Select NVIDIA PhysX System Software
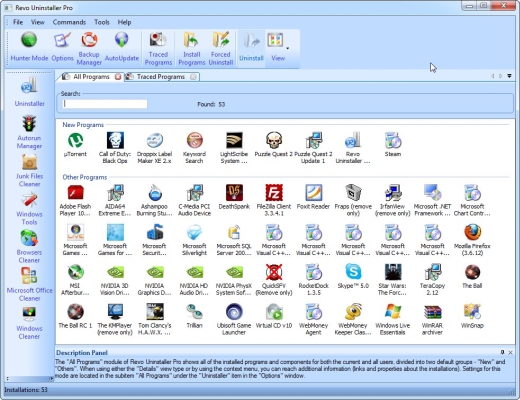 (x=234, y=279)
